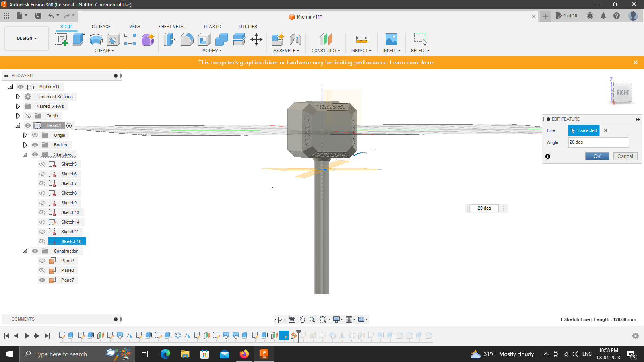Dismiss the orange performance warning banner
The height and width of the screenshot is (362, 644).
pos(636,62)
